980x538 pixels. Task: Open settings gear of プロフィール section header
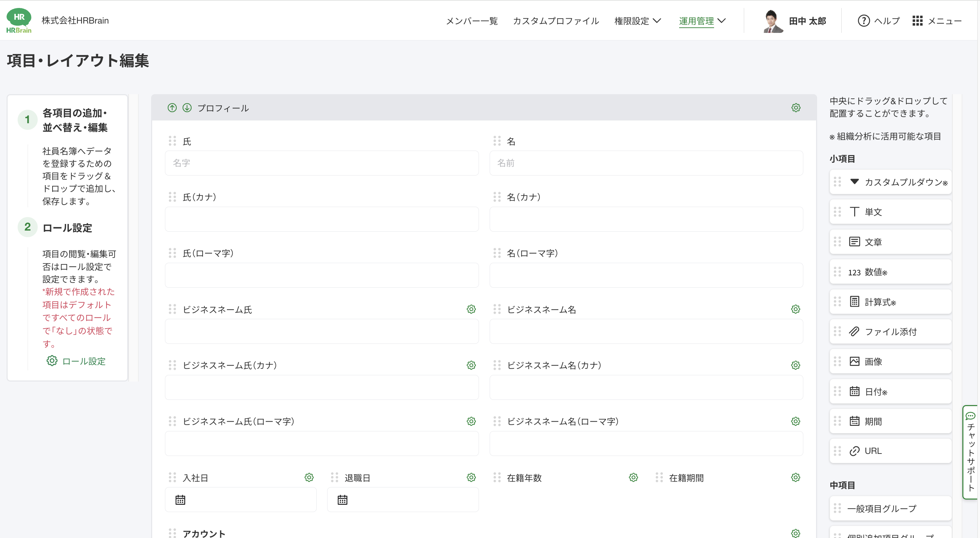(795, 108)
